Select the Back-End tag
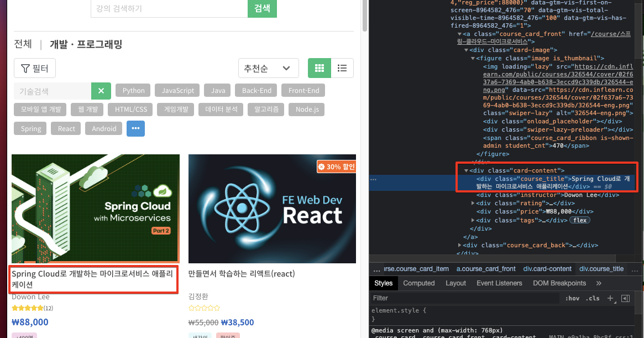Screen dimensions: 644x338 coord(256,91)
